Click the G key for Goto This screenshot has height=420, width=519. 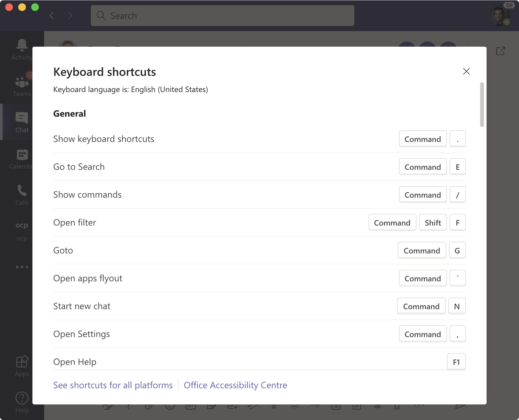pos(457,251)
